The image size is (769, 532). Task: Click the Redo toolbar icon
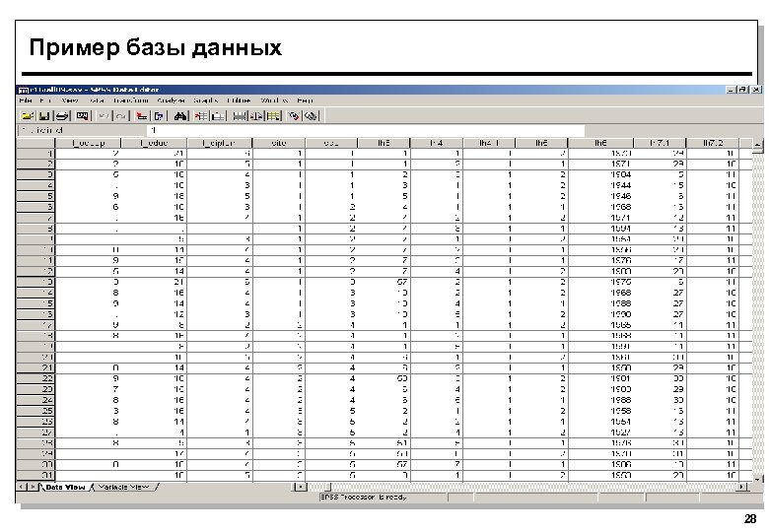(120, 116)
